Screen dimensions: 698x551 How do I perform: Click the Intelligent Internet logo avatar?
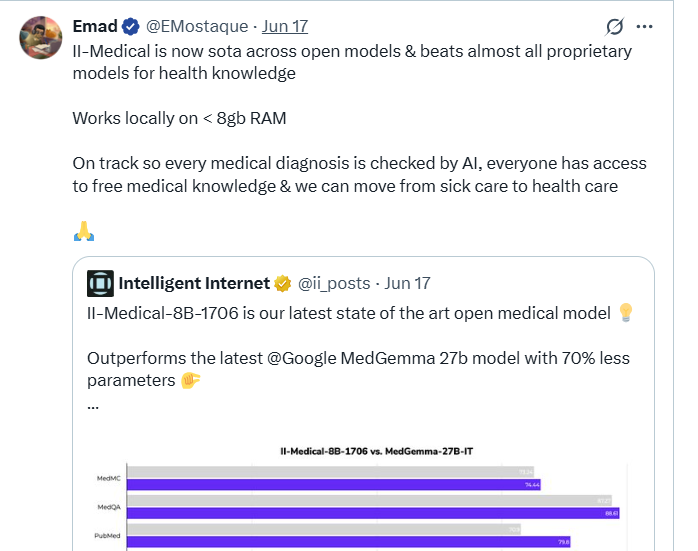point(101,283)
